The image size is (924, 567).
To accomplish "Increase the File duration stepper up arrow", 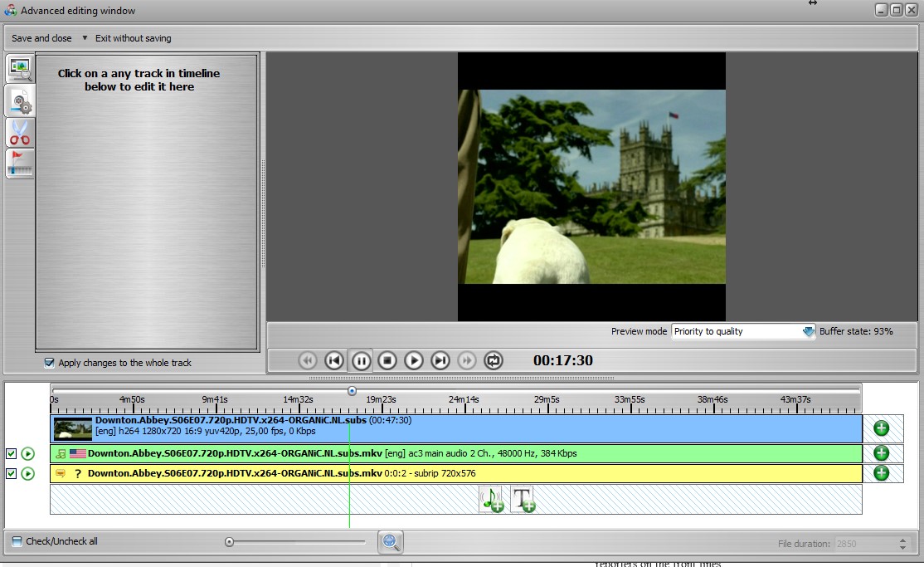I will point(902,540).
